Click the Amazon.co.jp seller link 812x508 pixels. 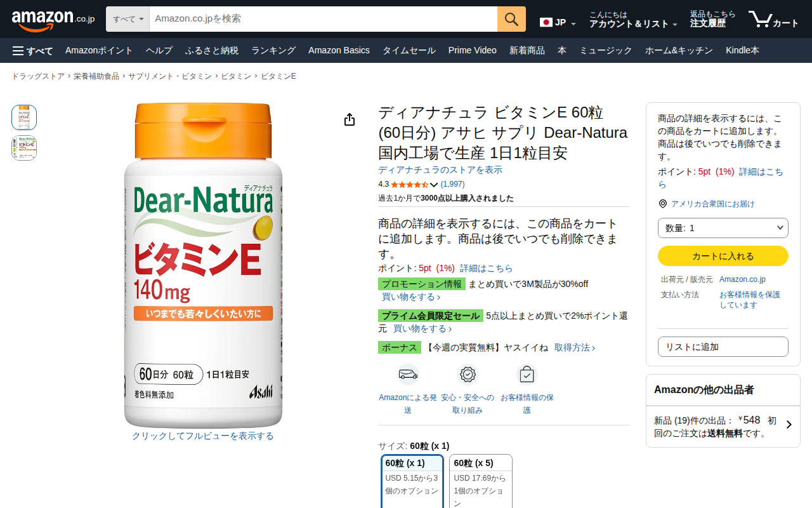[x=742, y=279]
